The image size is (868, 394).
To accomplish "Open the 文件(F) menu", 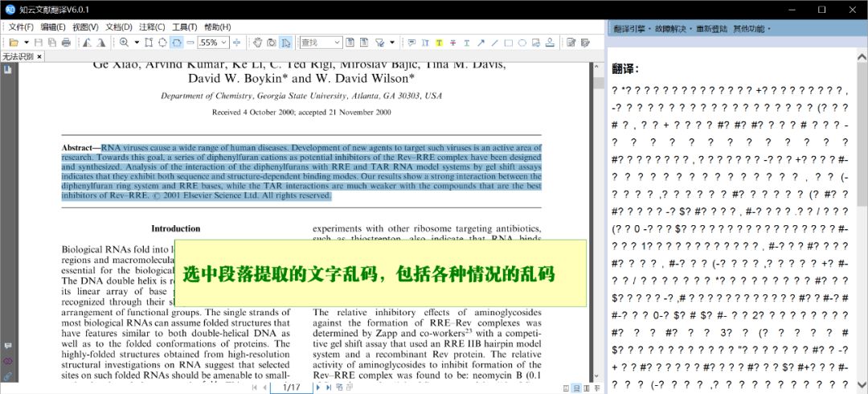I will pos(21,27).
